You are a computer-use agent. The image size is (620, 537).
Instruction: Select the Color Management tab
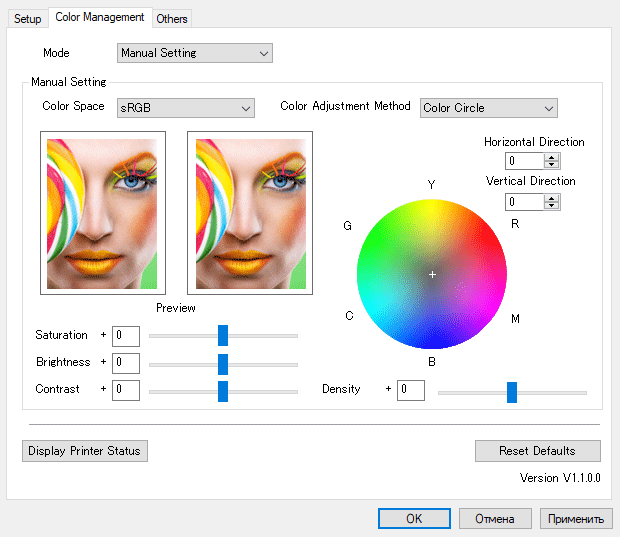click(100, 17)
